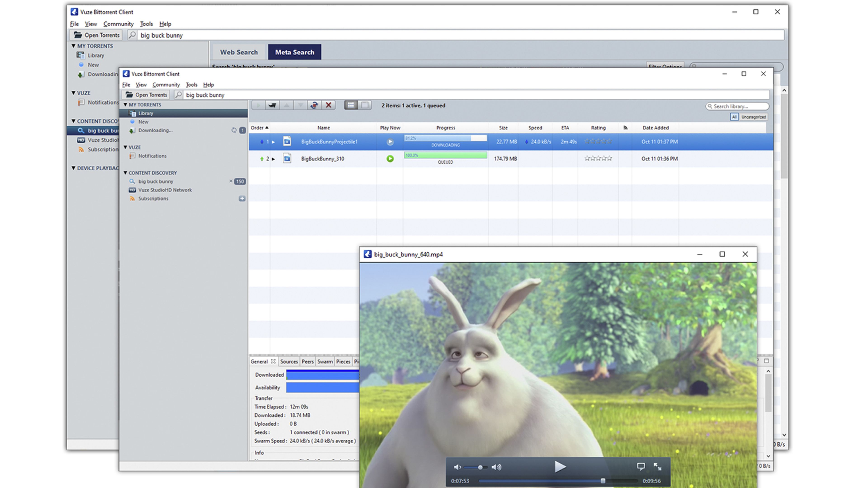Screen dimensions: 868x488
Task: Click the display/screen icon in player
Action: 641,467
